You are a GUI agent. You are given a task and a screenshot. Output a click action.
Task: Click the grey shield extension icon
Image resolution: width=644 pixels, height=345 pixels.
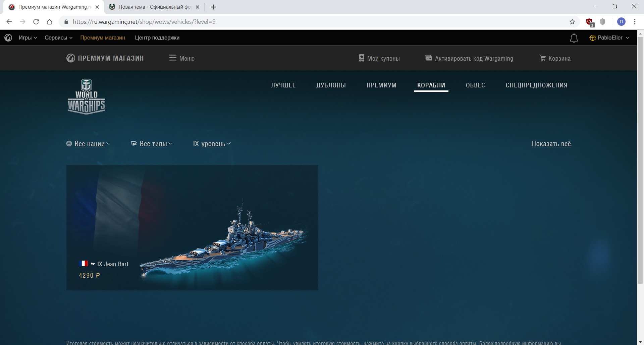coord(603,22)
